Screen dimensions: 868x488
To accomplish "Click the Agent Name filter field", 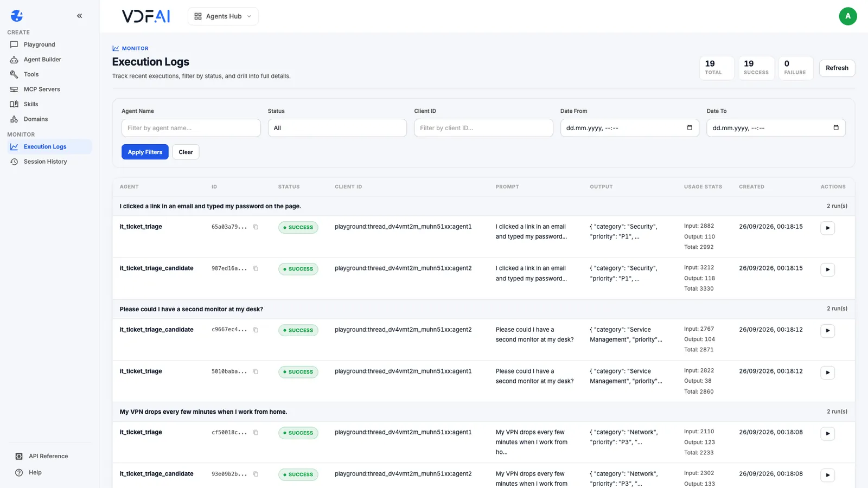I will [191, 128].
